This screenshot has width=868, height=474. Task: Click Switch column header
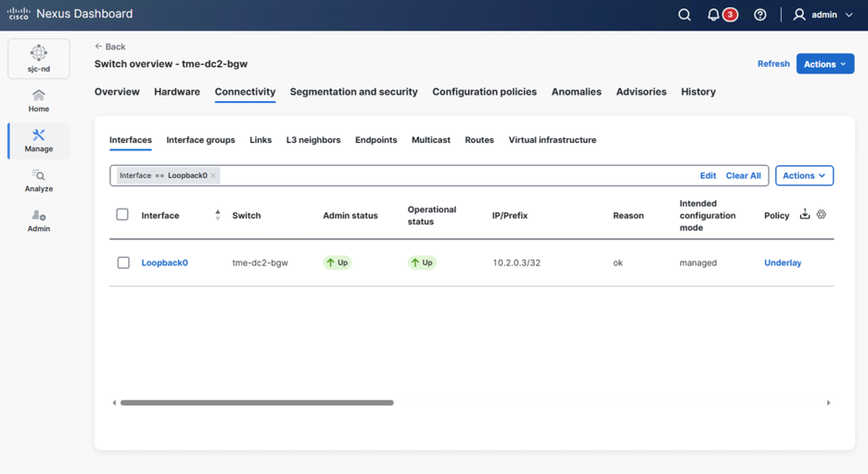click(x=247, y=215)
